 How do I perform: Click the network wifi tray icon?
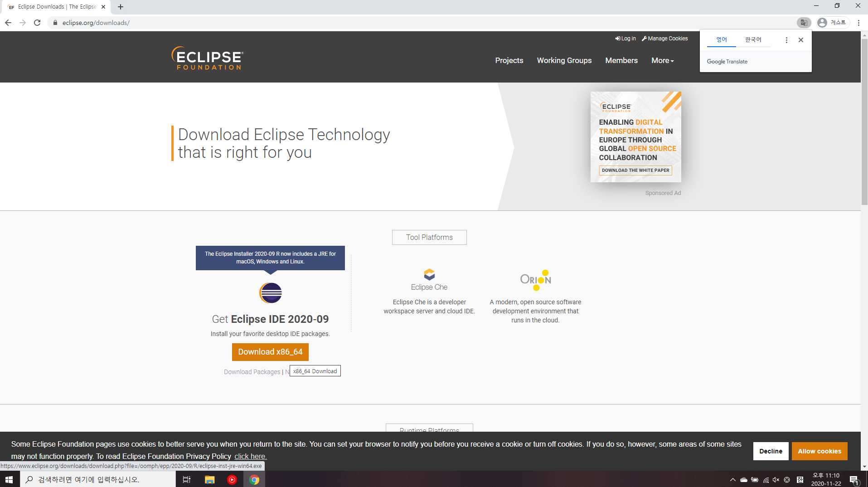coord(766,480)
